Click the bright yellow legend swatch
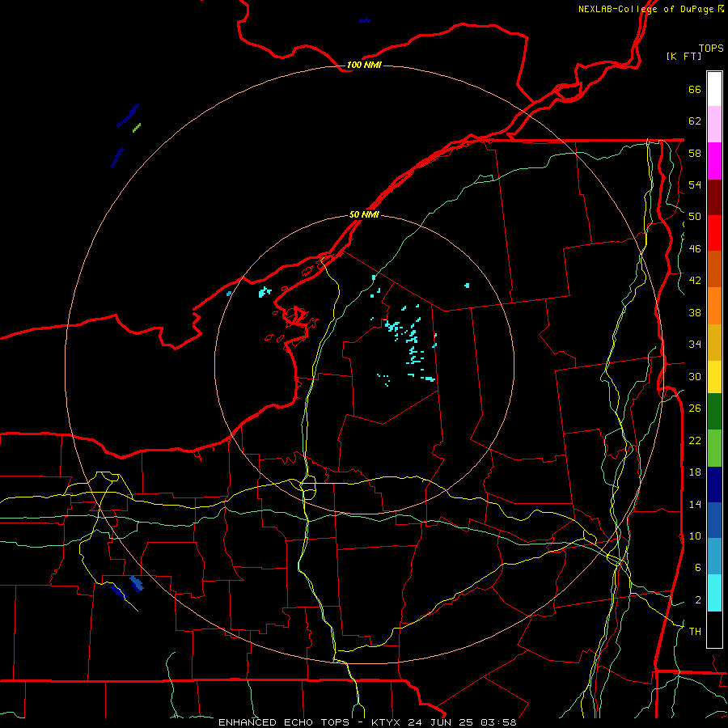The height and width of the screenshot is (728, 728). click(x=714, y=377)
